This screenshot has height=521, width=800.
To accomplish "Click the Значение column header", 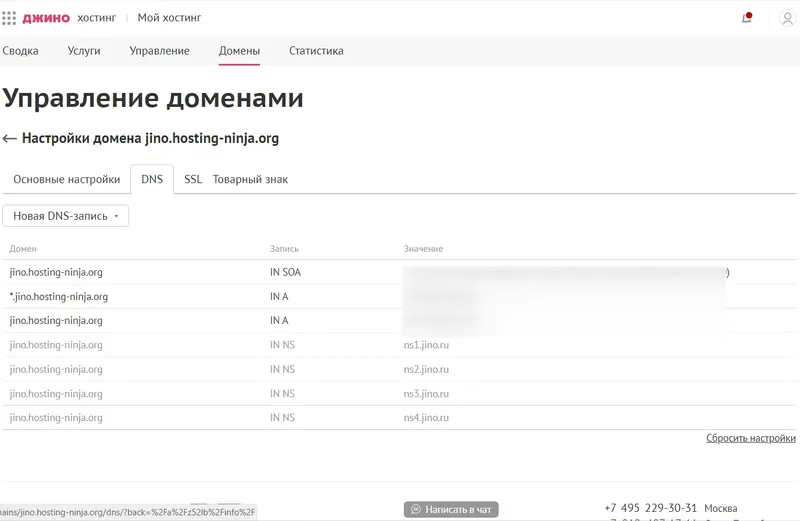I will (x=423, y=249).
